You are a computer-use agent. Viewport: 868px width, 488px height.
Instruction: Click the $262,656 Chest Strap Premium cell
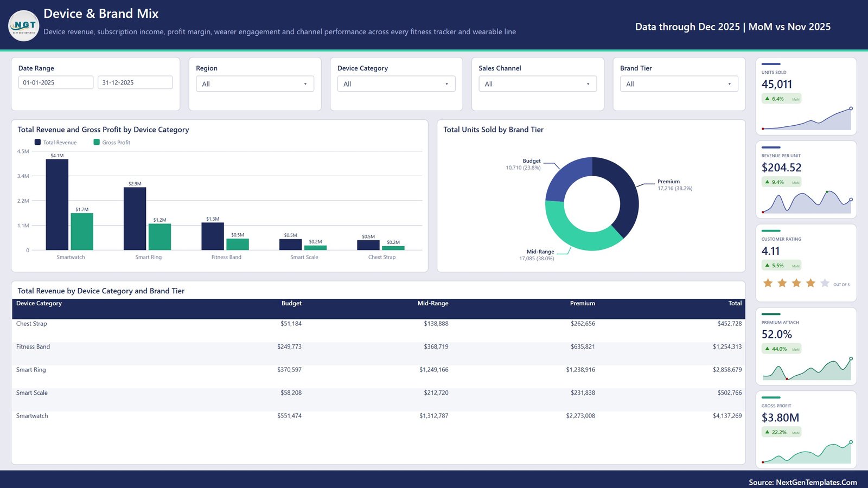[x=583, y=324]
